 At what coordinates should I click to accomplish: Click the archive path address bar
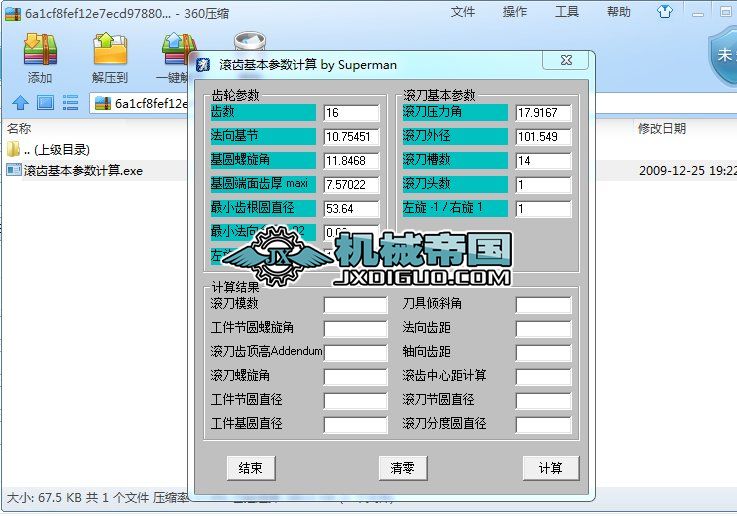tap(141, 103)
